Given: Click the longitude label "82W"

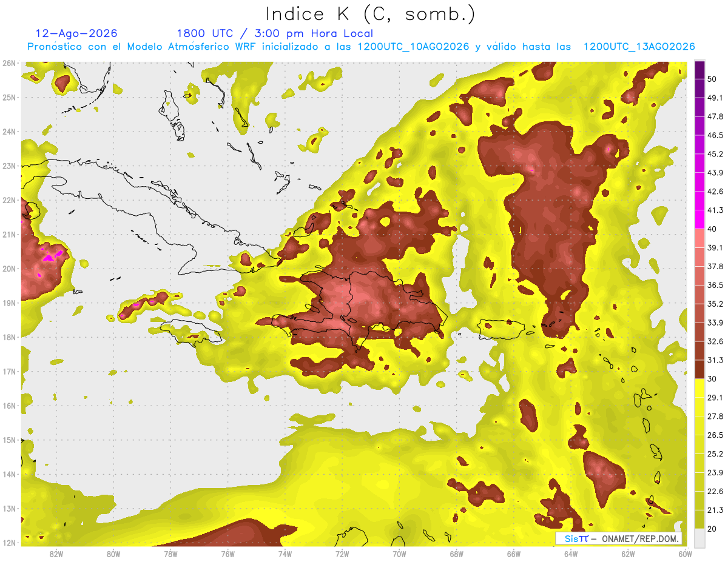Looking at the screenshot, I should pos(56,554).
